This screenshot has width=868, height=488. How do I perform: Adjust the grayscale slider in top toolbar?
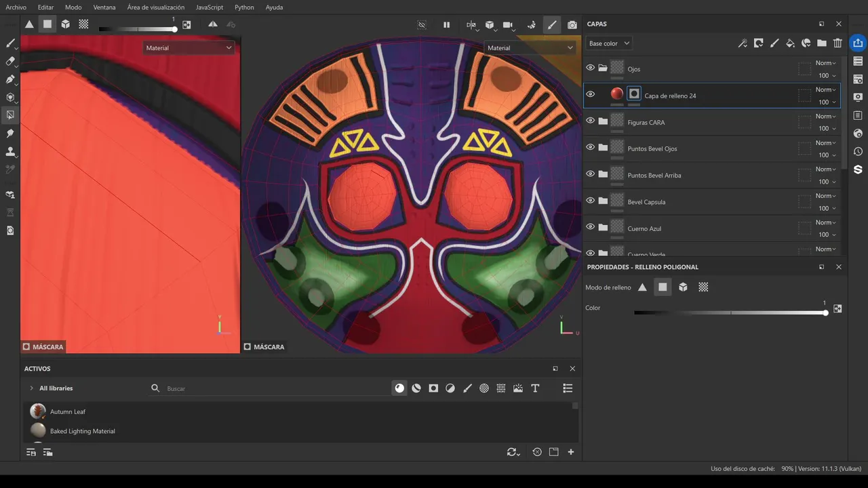[x=138, y=29]
